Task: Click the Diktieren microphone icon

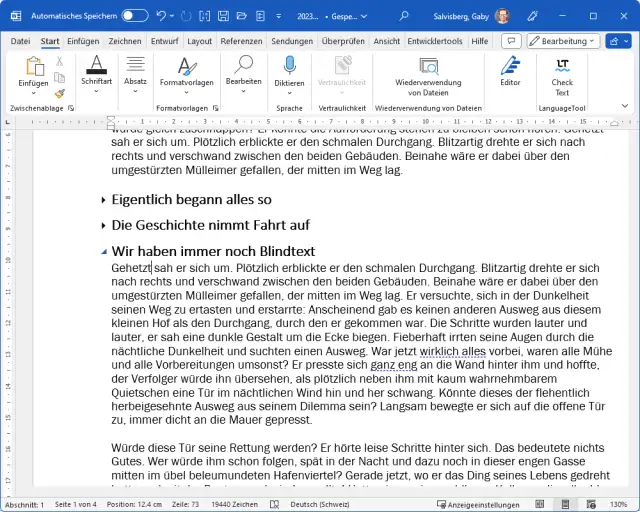Action: pos(289,66)
